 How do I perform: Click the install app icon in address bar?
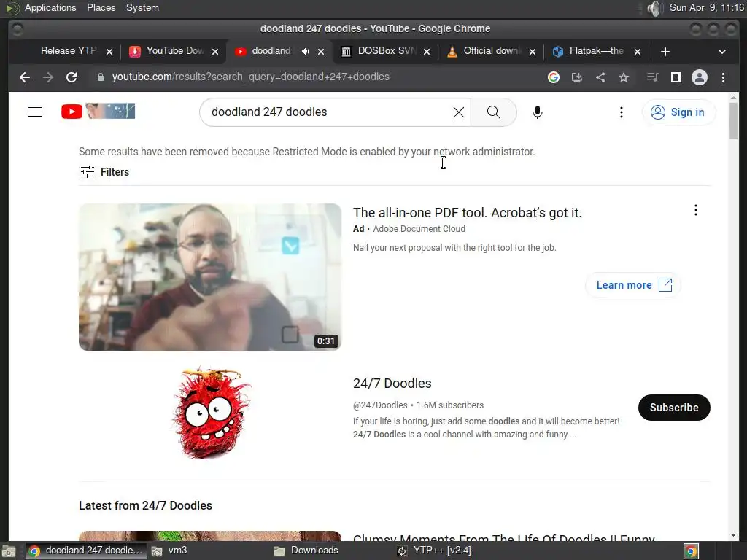(577, 77)
